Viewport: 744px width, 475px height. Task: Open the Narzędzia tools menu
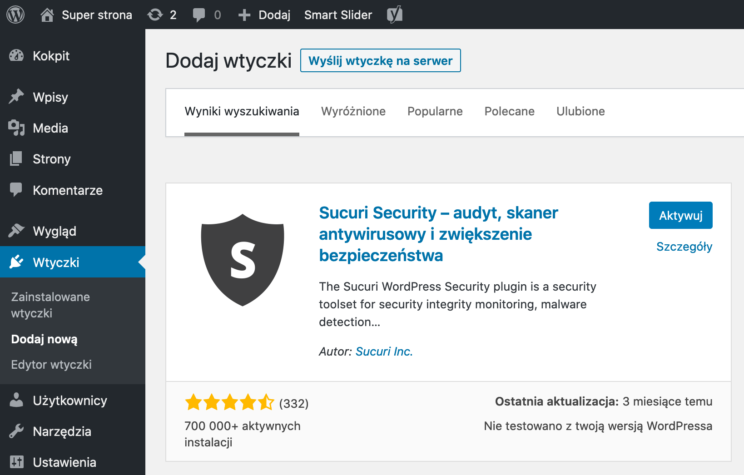62,431
